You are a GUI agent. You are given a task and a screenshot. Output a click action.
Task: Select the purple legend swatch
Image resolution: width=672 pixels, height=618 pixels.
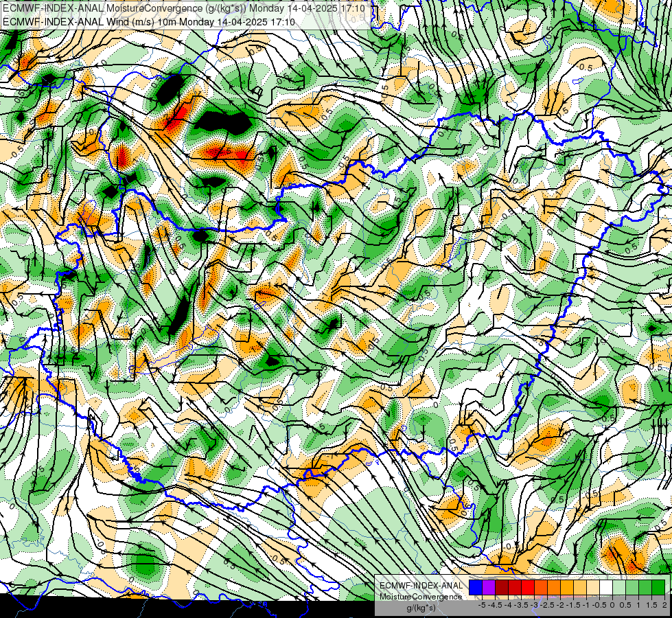point(489,587)
